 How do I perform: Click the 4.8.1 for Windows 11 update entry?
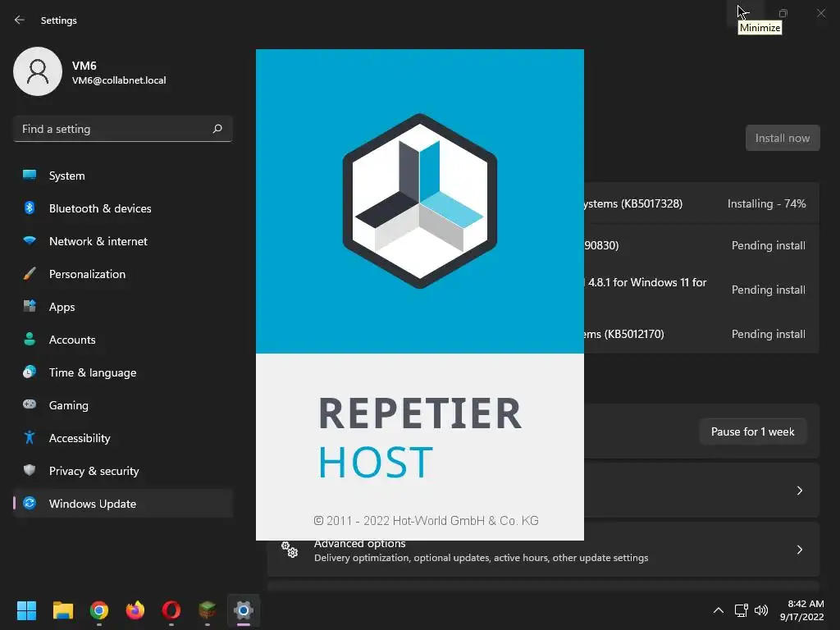click(701, 290)
